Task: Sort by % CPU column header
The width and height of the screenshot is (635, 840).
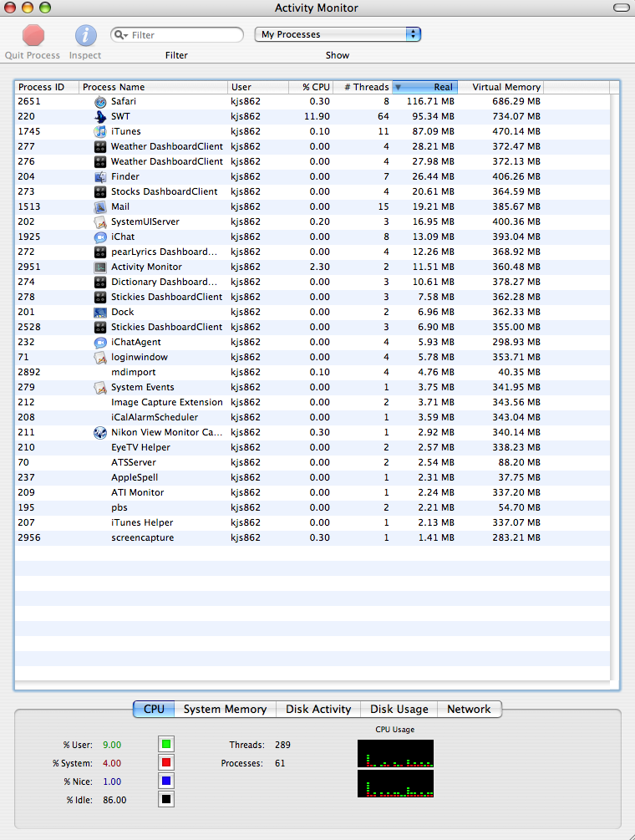Action: click(311, 87)
